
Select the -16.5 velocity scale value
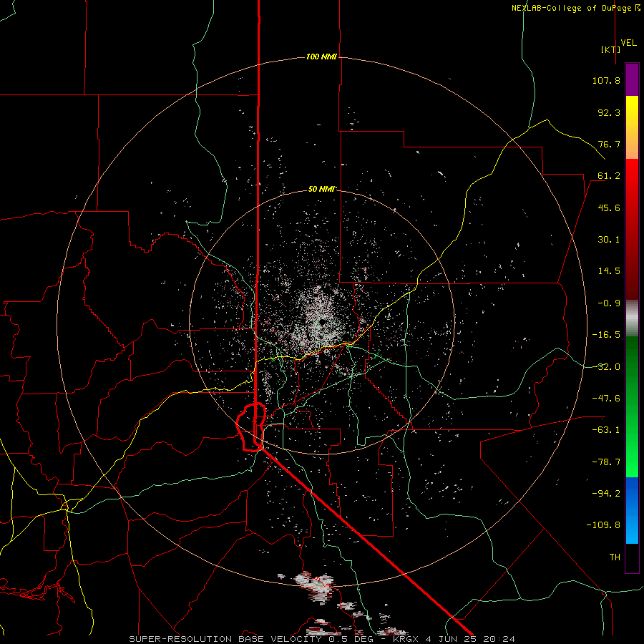coord(606,335)
